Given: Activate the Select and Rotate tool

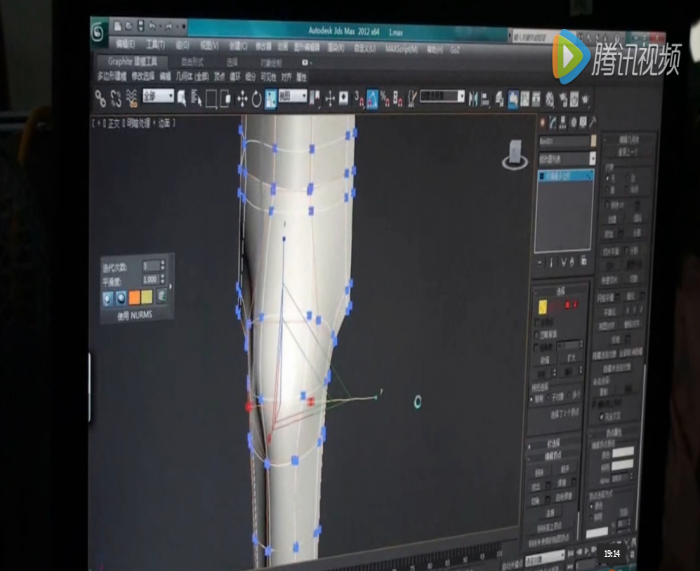Looking at the screenshot, I should point(257,98).
